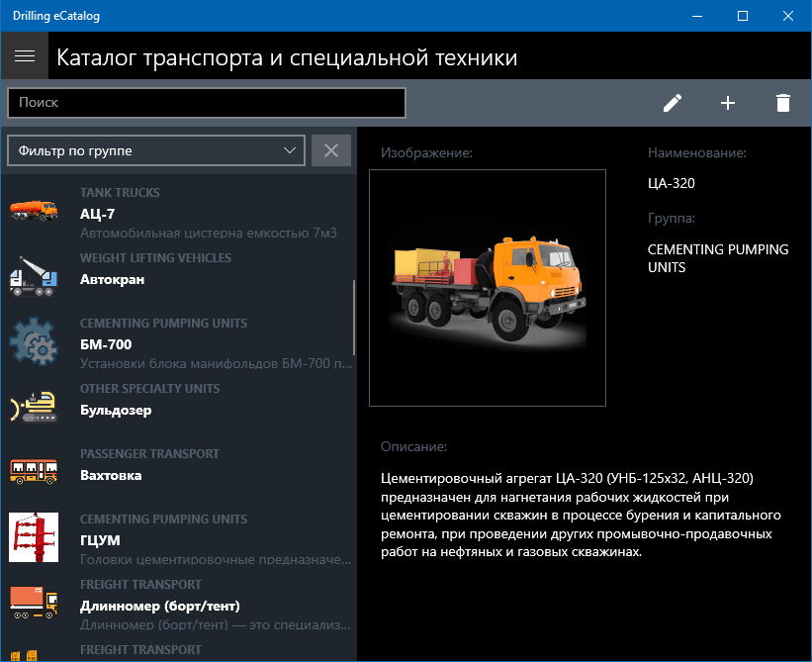812x662 pixels.
Task: Click the БМ-700 description about манифольдов
Action: (216, 363)
